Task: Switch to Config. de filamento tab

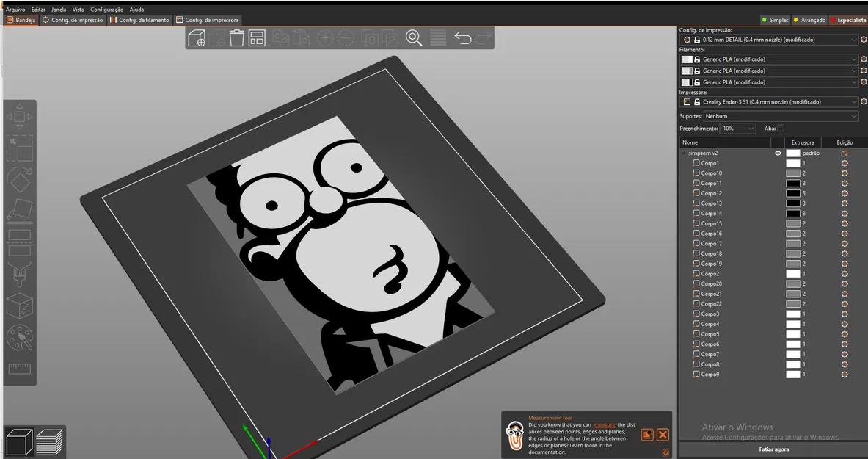Action: (x=139, y=20)
